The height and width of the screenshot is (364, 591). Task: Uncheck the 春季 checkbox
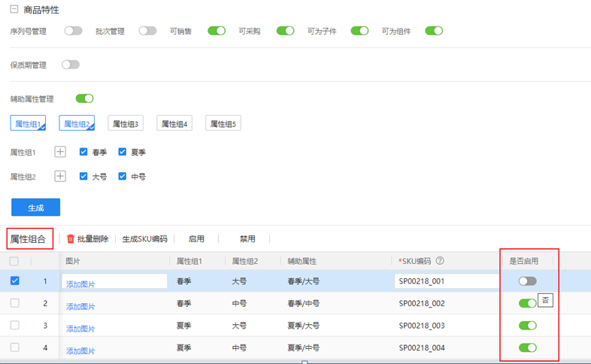(84, 152)
